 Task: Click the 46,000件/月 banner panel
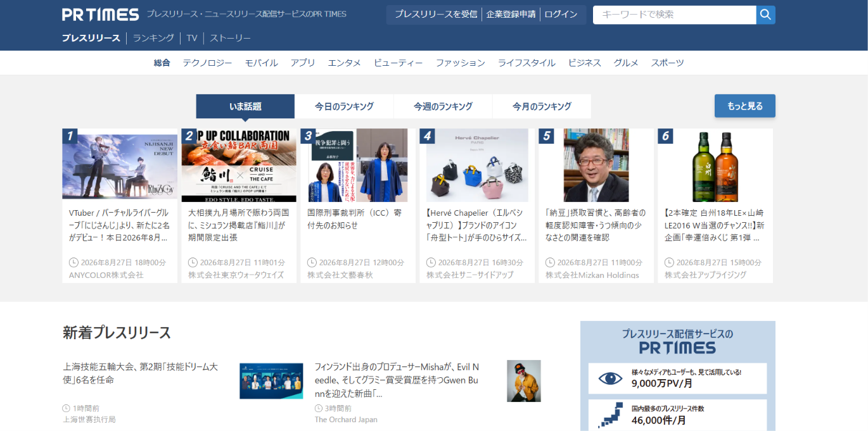pyautogui.click(x=677, y=415)
